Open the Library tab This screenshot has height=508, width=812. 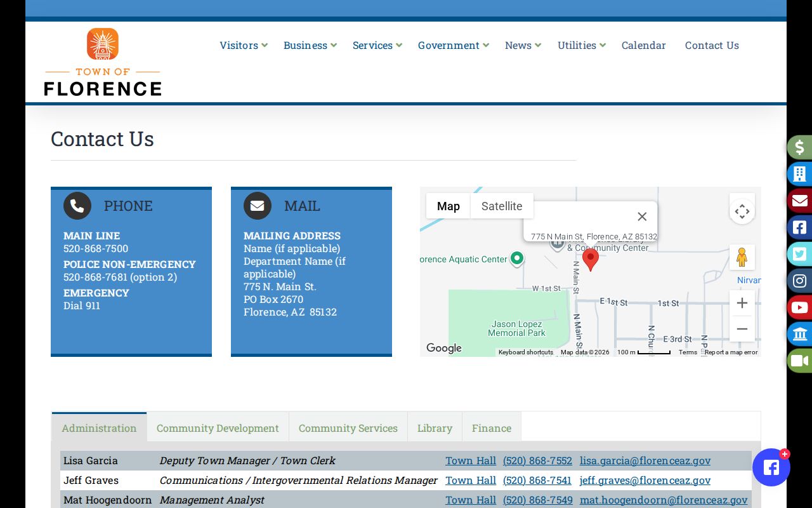pyautogui.click(x=435, y=428)
